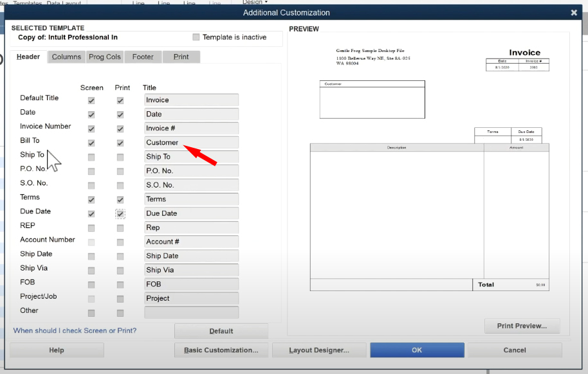588x374 pixels.
Task: Enable Print checkbox for Ship To
Action: coord(120,157)
